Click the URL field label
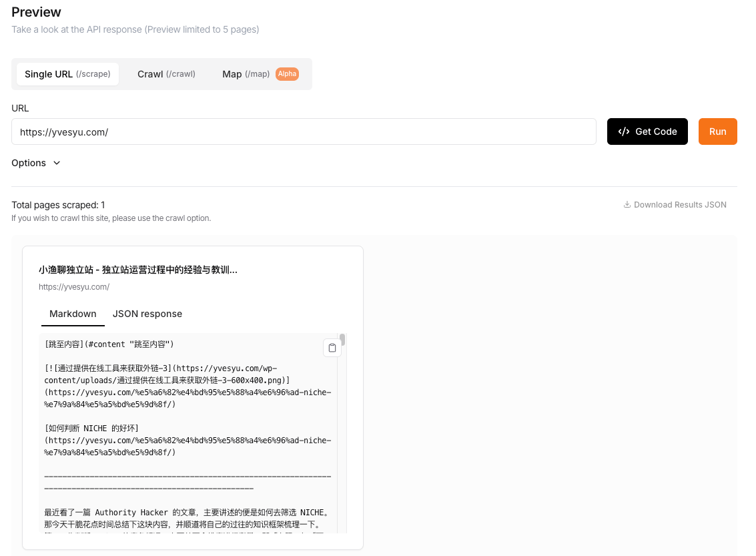 20,108
